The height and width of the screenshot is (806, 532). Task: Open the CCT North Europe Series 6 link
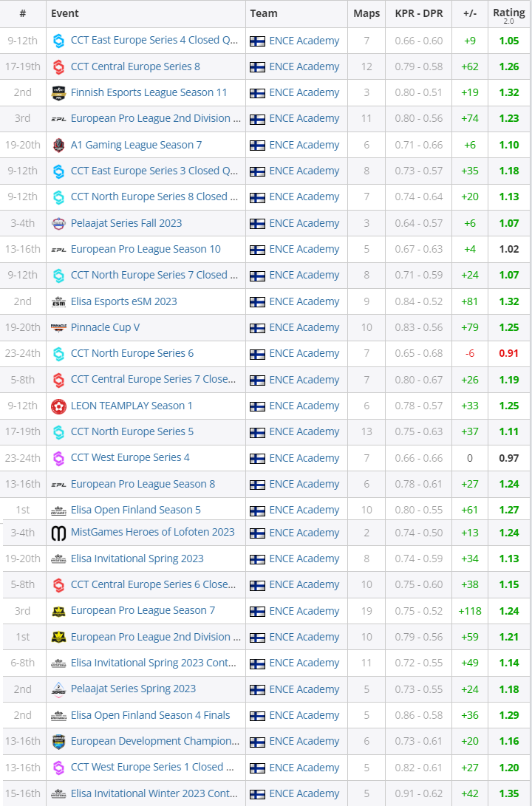click(132, 353)
